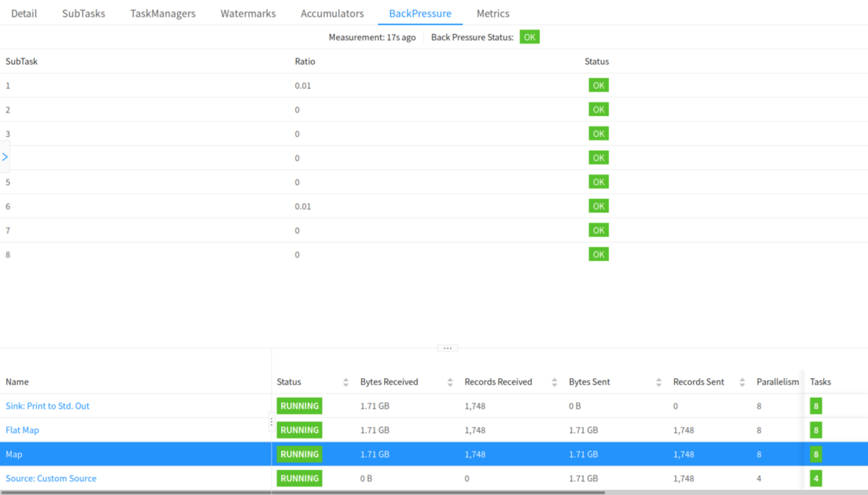Click the Back Pressure Status OK badge
The width and height of the screenshot is (868, 495).
click(529, 37)
